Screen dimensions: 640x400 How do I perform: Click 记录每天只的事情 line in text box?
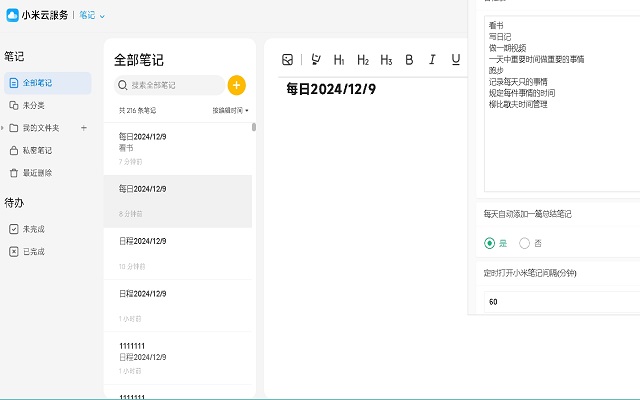tap(518, 82)
